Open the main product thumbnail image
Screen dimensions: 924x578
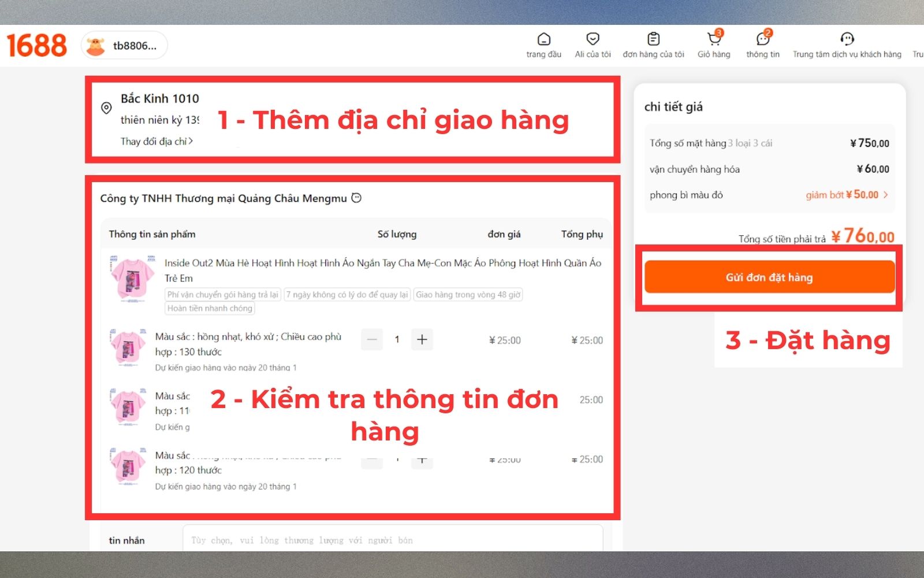pos(132,278)
